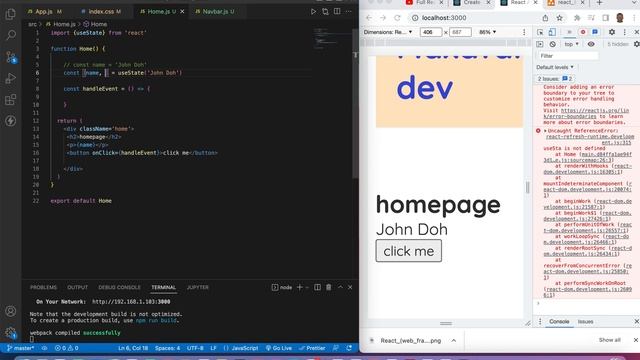Share the page from address bar
640x360 pixels.
click(545, 18)
